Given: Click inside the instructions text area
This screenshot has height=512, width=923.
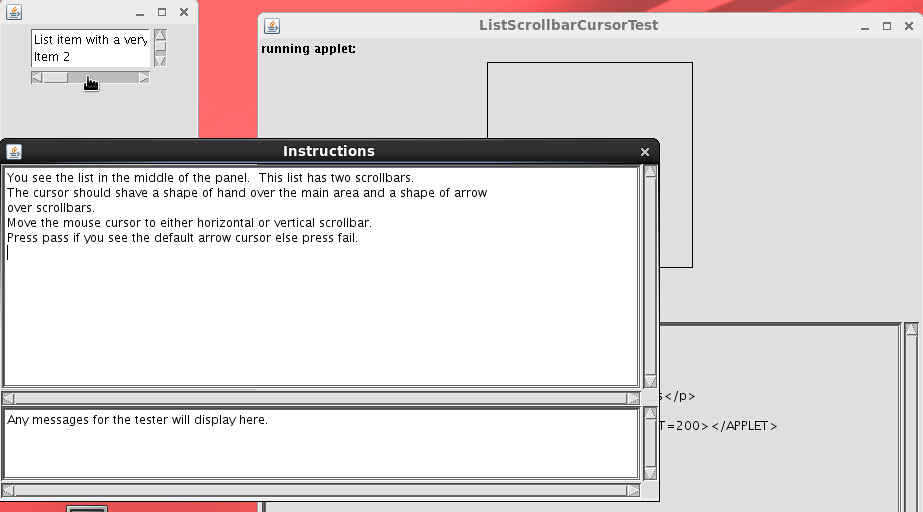Looking at the screenshot, I should click(x=320, y=300).
